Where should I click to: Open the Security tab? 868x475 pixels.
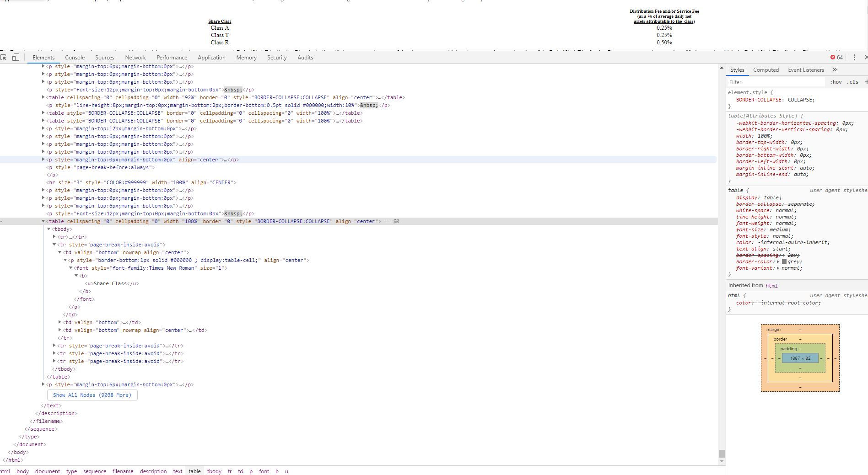(277, 58)
